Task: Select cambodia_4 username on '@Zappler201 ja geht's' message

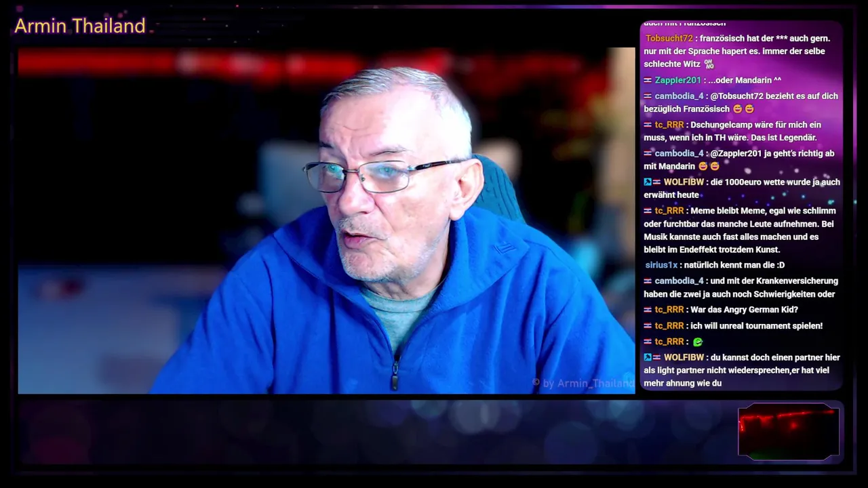Action: coord(679,154)
